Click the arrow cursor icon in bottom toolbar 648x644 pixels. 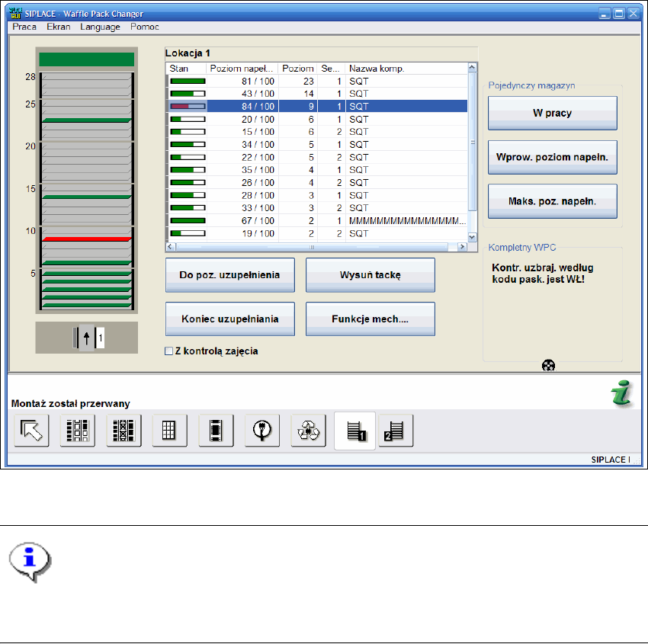click(31, 431)
